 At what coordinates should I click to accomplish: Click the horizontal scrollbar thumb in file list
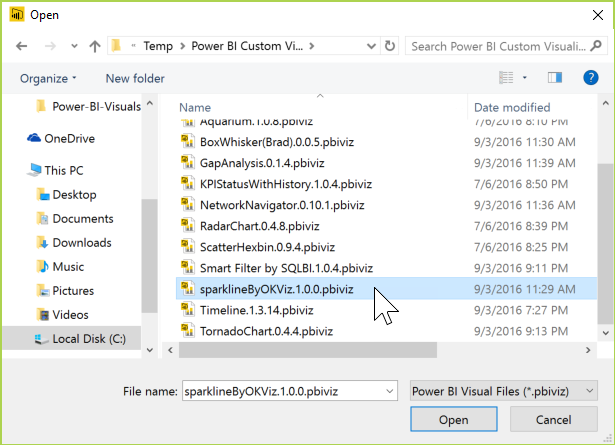[x=308, y=350]
